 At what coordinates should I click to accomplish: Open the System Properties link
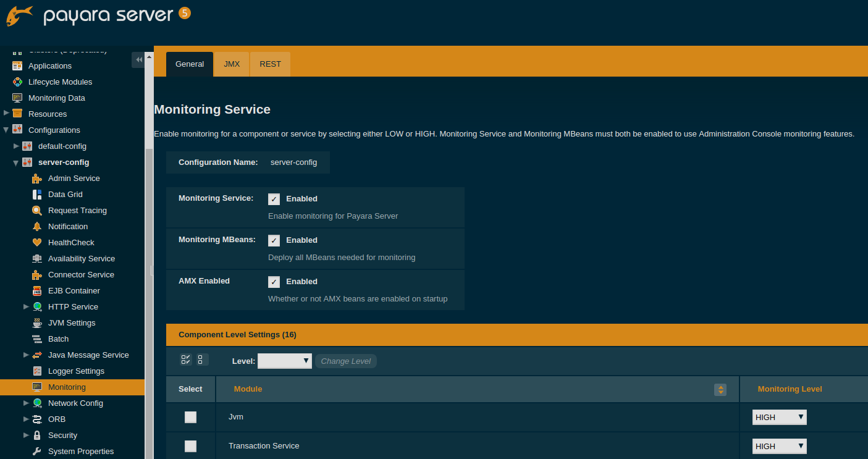click(81, 452)
